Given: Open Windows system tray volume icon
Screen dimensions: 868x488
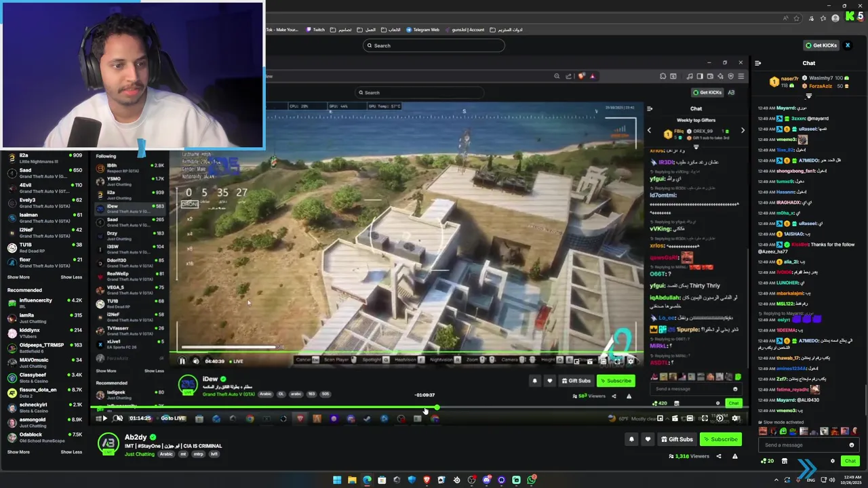Looking at the screenshot, I should tap(832, 480).
